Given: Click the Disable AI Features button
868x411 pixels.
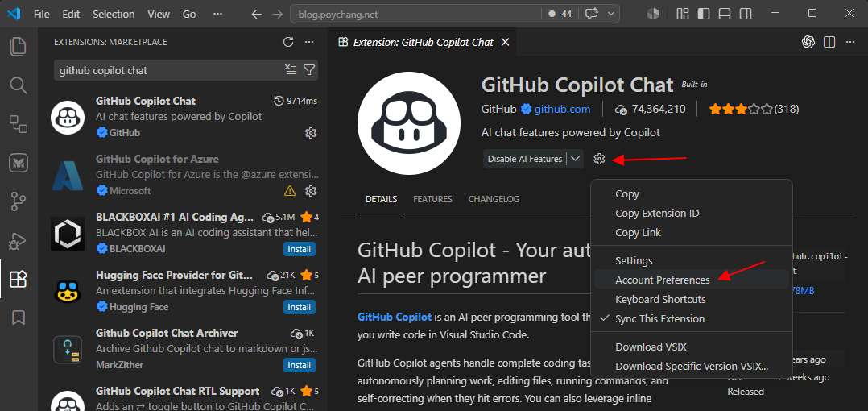Looking at the screenshot, I should point(525,159).
